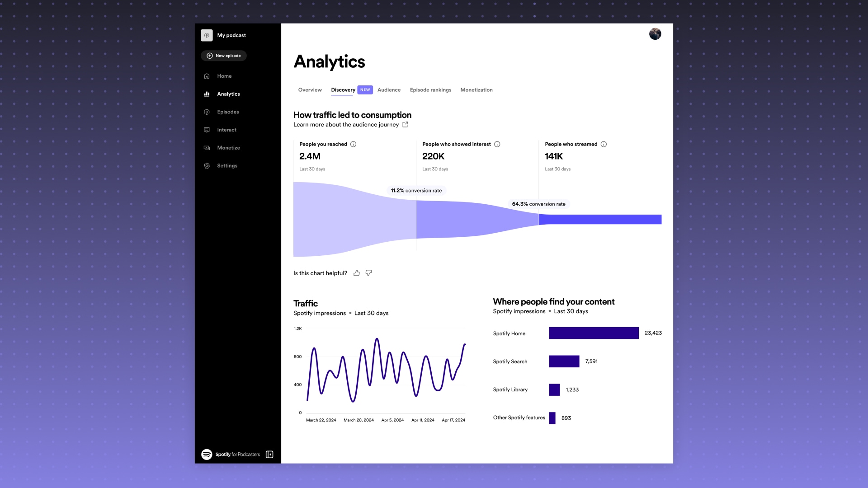Open Settings from the sidebar
This screenshot has height=488, width=868.
click(x=227, y=165)
